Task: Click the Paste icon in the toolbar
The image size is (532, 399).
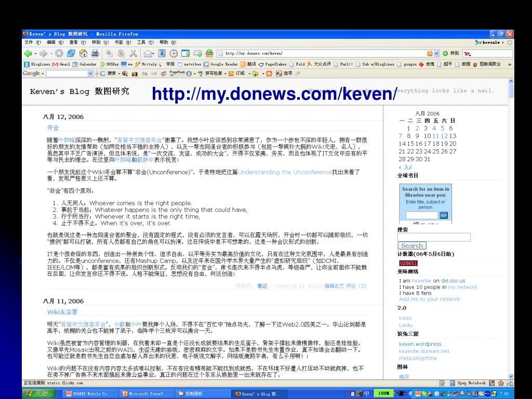Action: (122, 54)
